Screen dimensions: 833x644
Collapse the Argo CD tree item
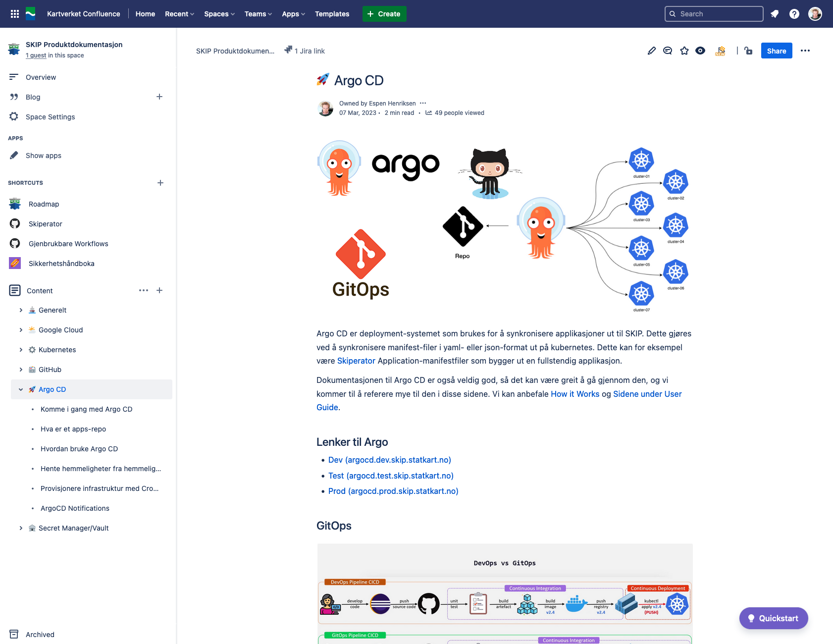tap(21, 389)
